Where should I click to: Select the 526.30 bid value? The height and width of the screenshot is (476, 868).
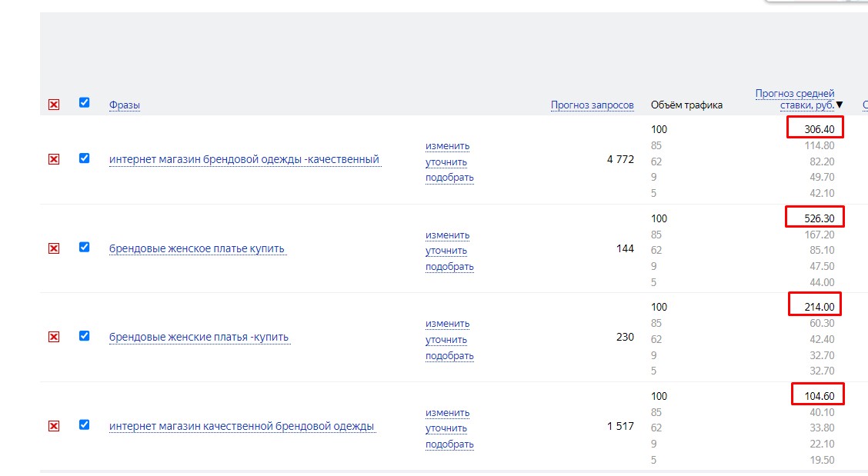818,218
